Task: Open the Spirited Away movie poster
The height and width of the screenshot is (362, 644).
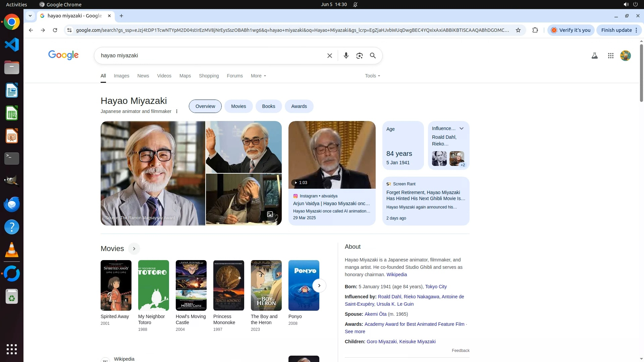Action: [116, 285]
